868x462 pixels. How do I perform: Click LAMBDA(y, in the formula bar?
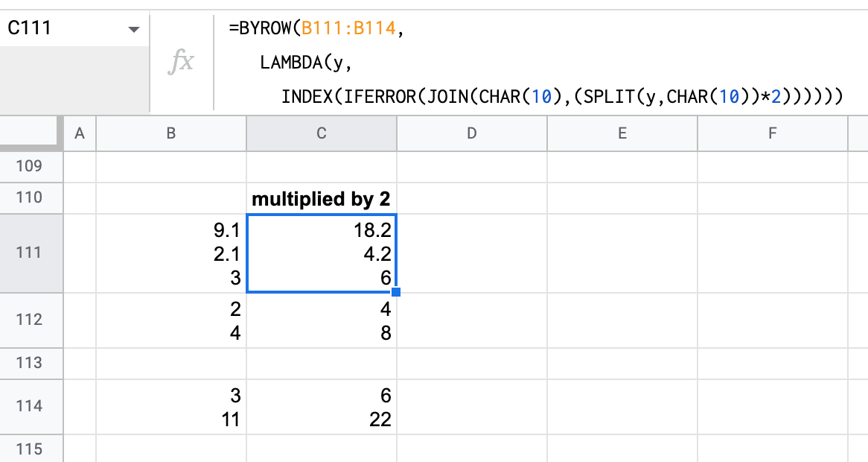(x=305, y=63)
